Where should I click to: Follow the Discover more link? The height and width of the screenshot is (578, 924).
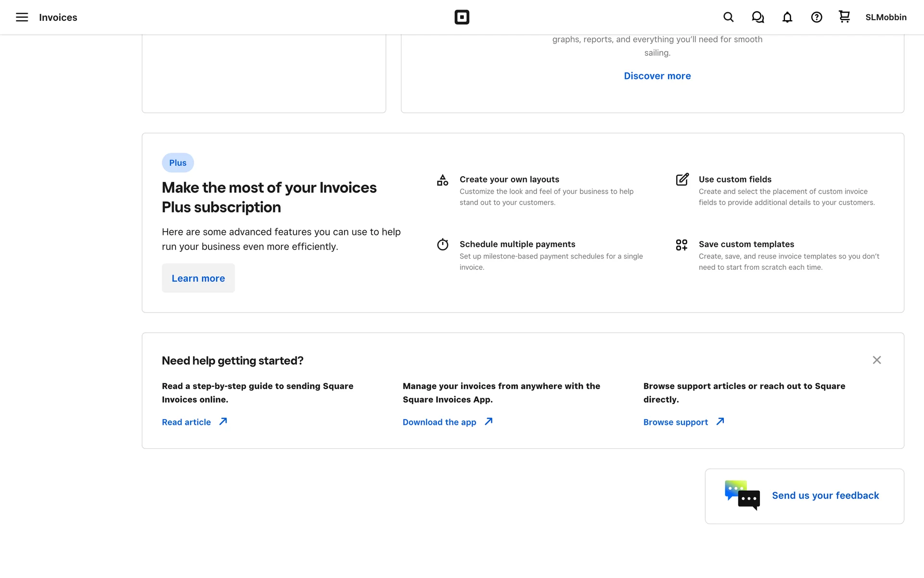pos(657,76)
